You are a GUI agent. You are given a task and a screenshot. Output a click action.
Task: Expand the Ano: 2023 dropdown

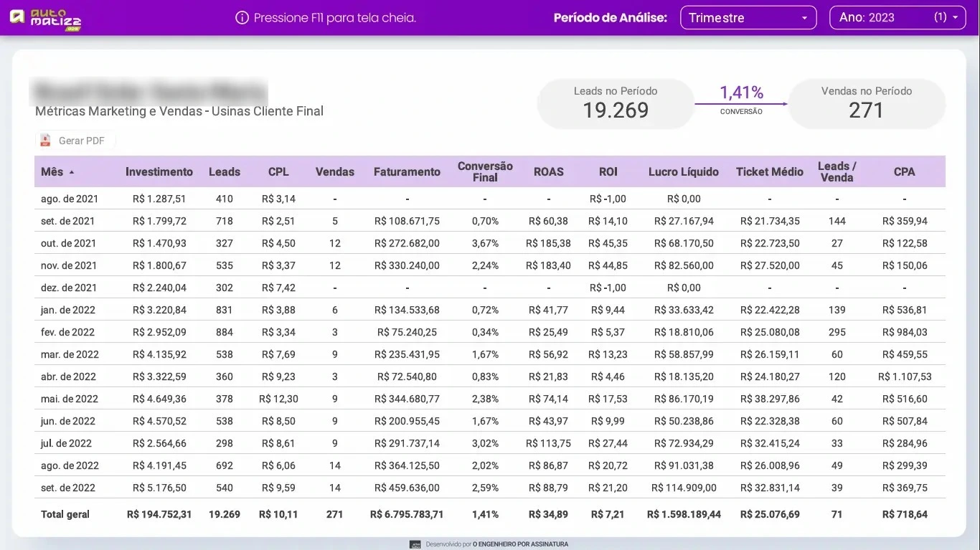(x=897, y=17)
